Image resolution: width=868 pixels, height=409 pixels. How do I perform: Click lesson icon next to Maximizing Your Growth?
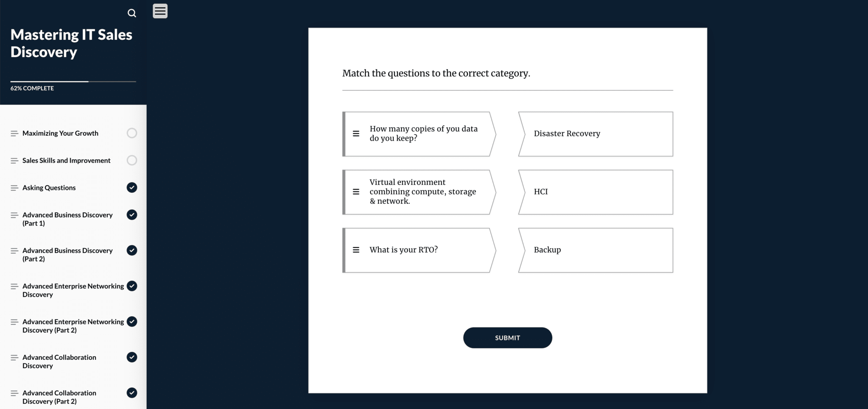pos(14,134)
